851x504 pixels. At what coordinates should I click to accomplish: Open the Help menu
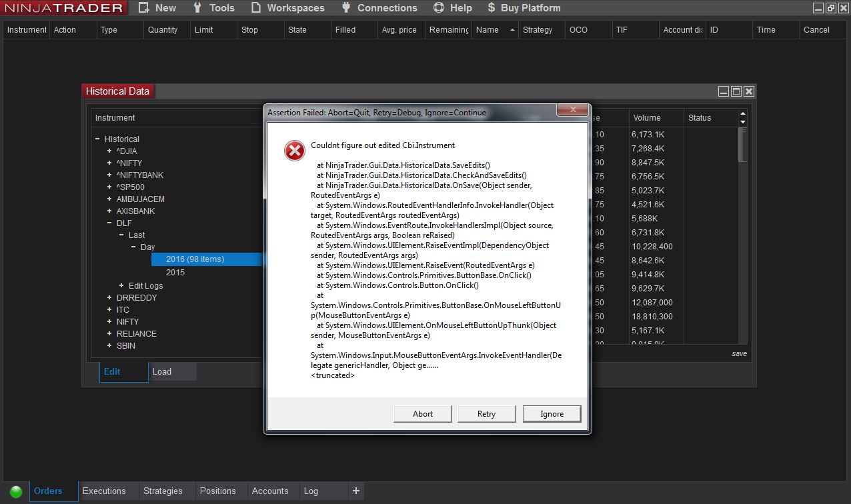coord(453,8)
